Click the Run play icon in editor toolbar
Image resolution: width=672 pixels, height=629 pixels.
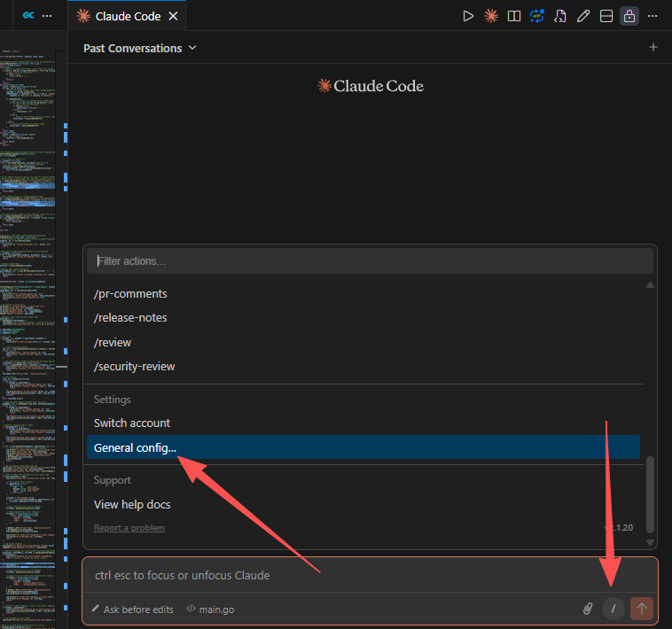(468, 16)
